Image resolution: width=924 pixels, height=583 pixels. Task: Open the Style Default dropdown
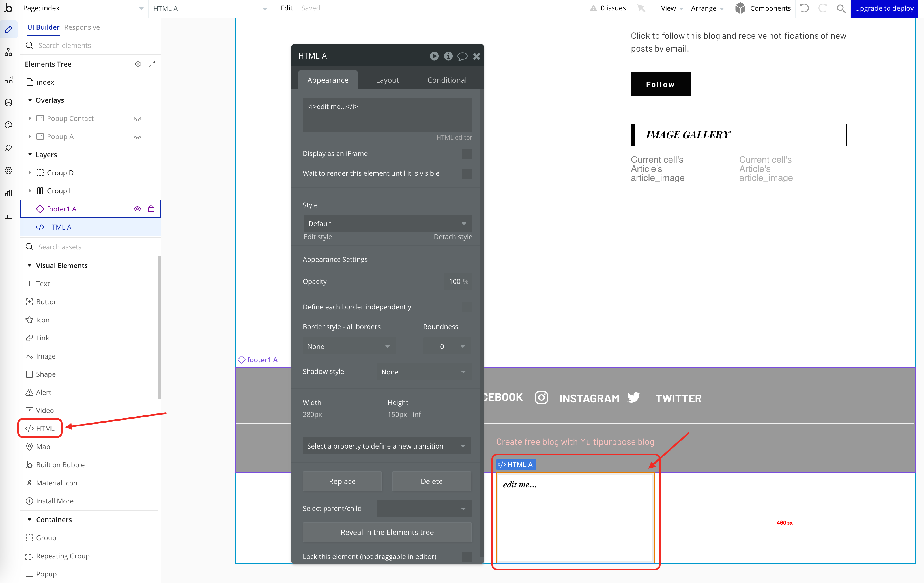point(387,223)
